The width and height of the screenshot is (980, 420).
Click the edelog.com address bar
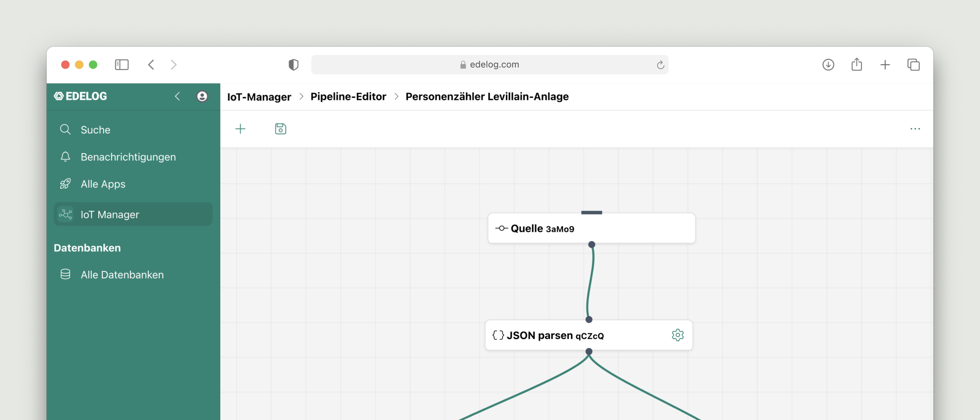pos(490,64)
